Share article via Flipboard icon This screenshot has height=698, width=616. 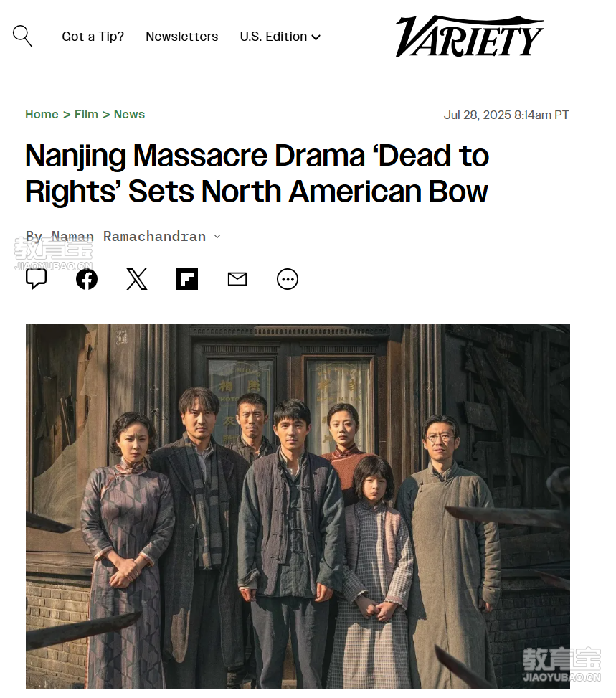click(x=187, y=279)
